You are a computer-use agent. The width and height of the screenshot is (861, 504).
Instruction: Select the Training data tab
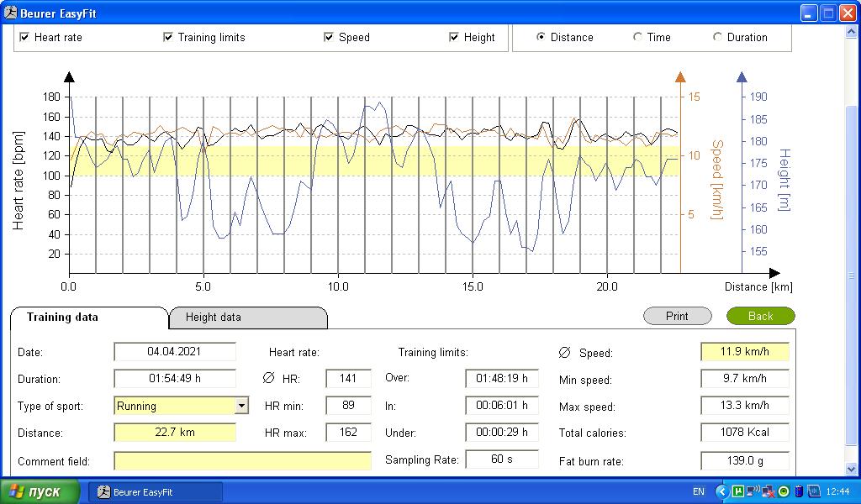[89, 318]
